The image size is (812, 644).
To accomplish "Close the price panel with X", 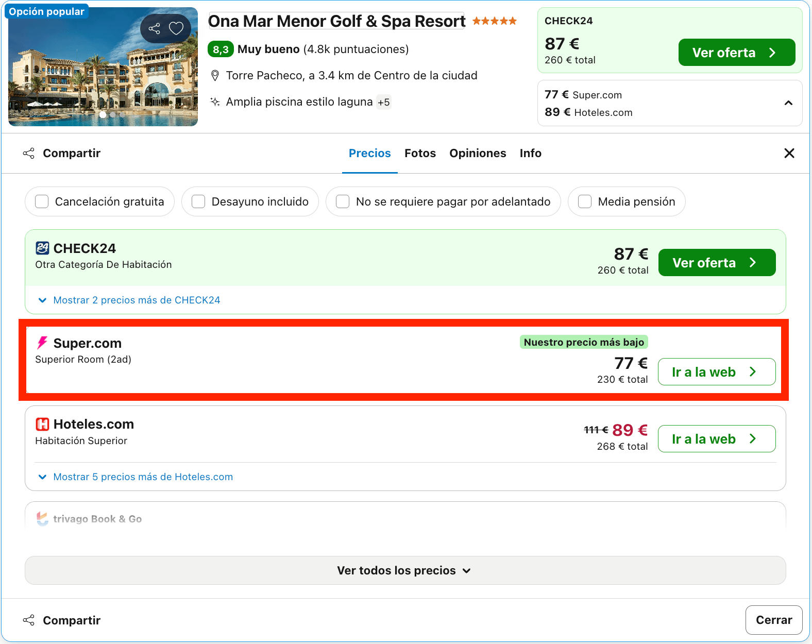I will (x=789, y=153).
